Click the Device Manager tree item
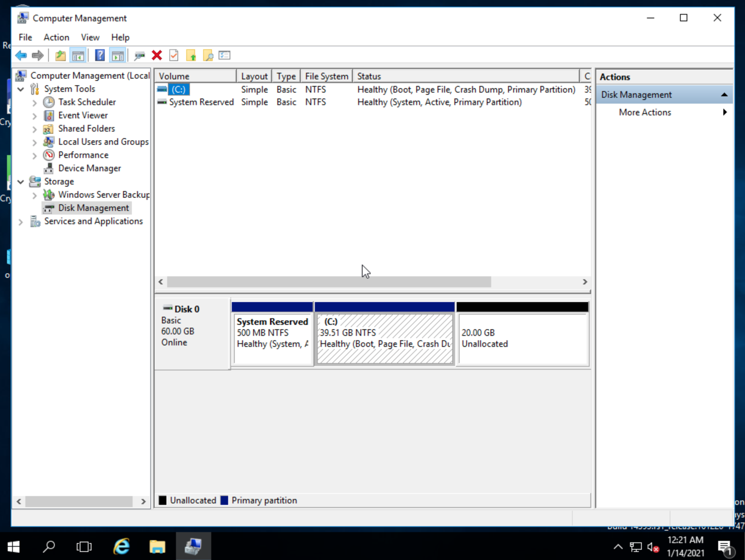Image resolution: width=745 pixels, height=560 pixels. point(90,168)
